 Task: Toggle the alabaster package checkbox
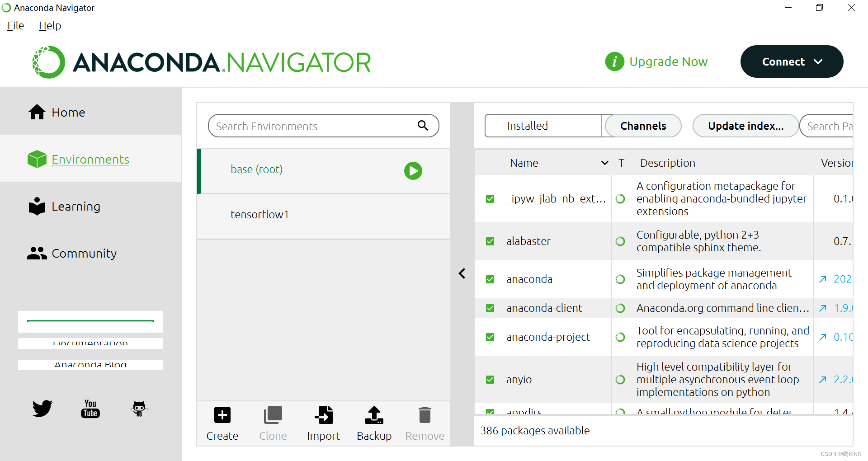[490, 241]
